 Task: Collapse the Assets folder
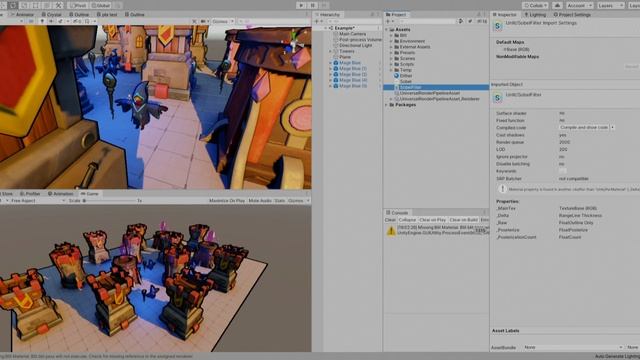click(x=387, y=29)
